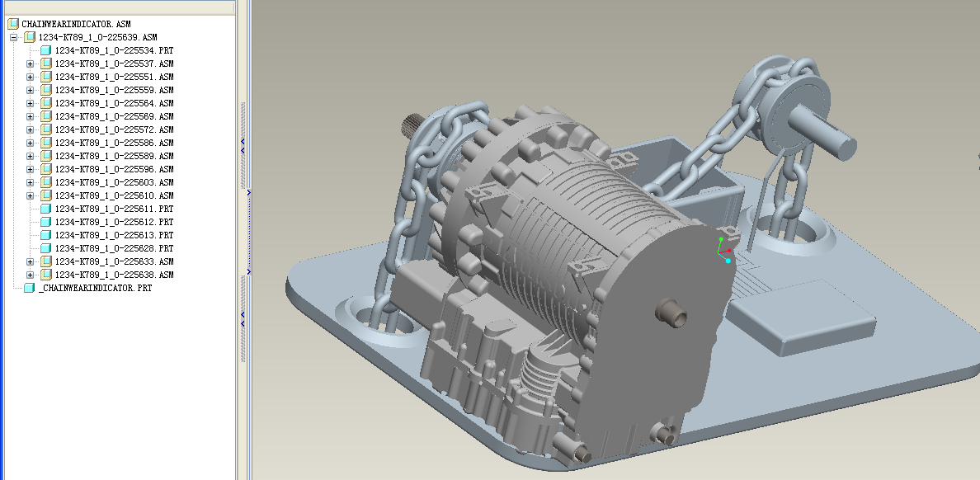Collapse the 1234-K789_1_0-225639.ASM node
This screenshot has width=980, height=480.
click(x=13, y=37)
